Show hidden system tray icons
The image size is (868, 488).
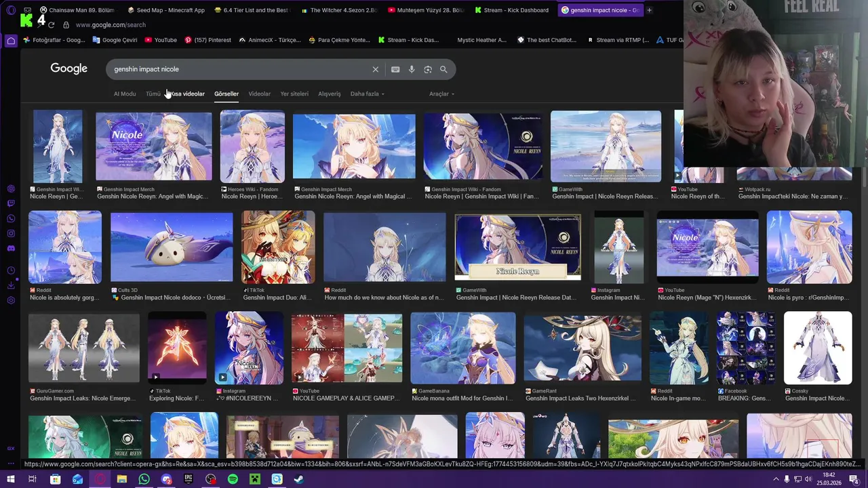(x=776, y=479)
